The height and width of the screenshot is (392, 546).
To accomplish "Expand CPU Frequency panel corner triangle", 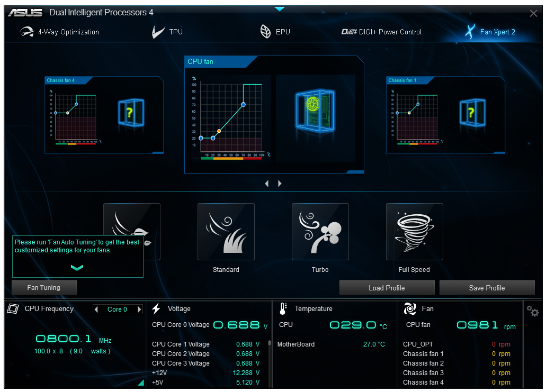I will pyautogui.click(x=141, y=382).
